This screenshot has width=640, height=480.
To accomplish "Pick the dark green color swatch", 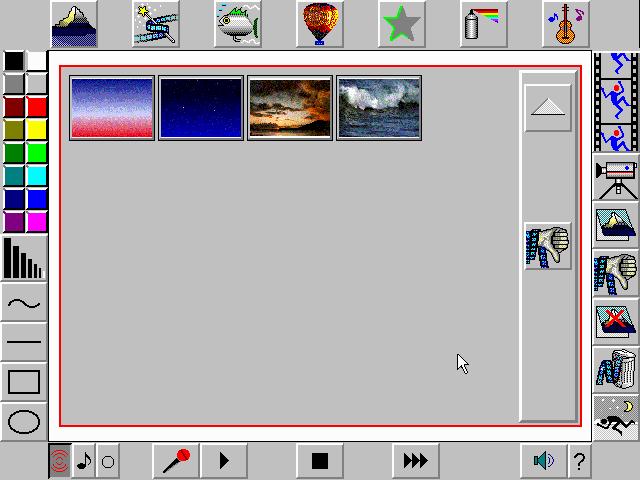I will pyautogui.click(x=14, y=153).
